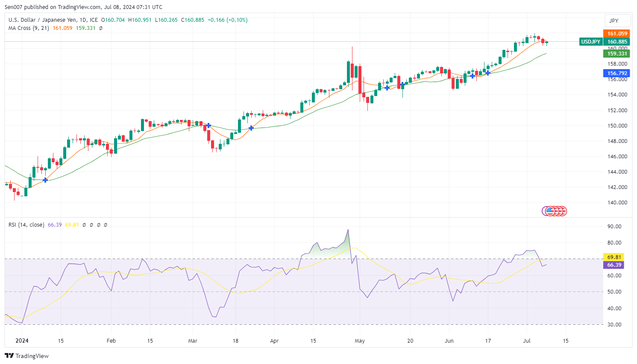Screen dimensions: 637x364
Task: Select MA cross marker in early March near 150
Action: (208, 125)
